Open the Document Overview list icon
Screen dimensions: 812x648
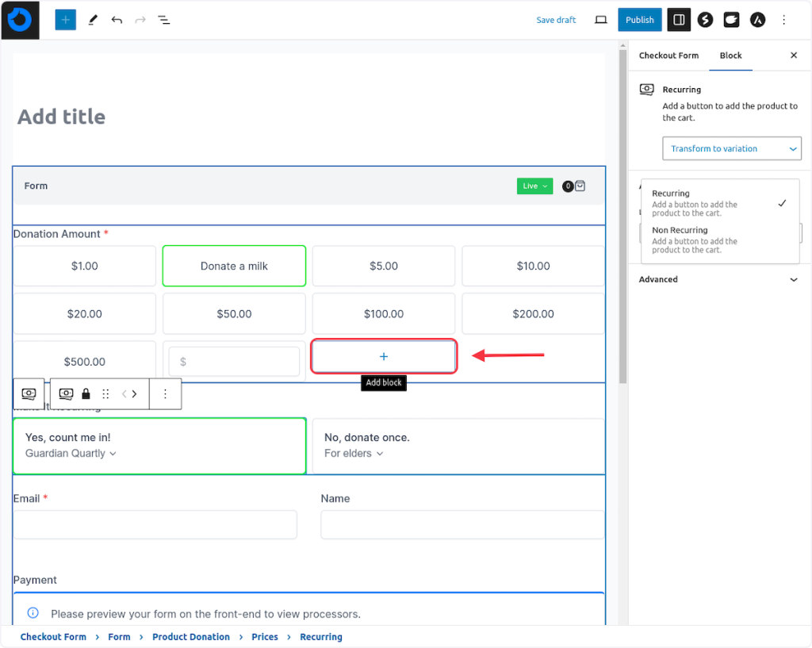click(x=163, y=20)
